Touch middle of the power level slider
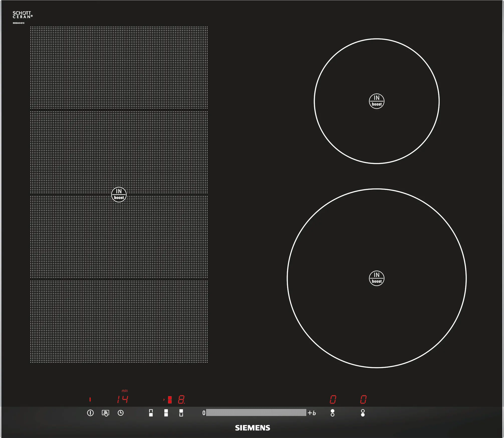The image size is (504, 438). coord(256,413)
